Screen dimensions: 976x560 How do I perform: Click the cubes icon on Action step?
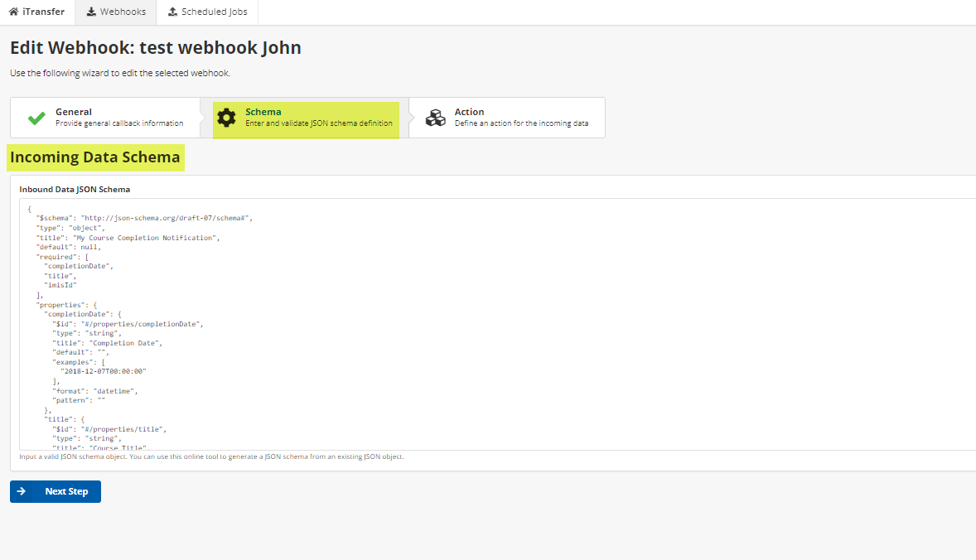435,118
